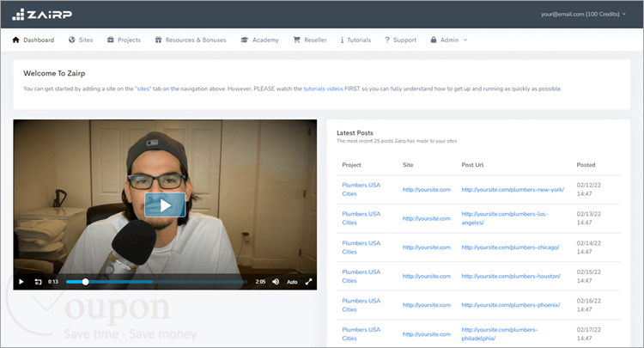
Task: Click the Resources & Bonuses gift icon
Action: point(158,40)
